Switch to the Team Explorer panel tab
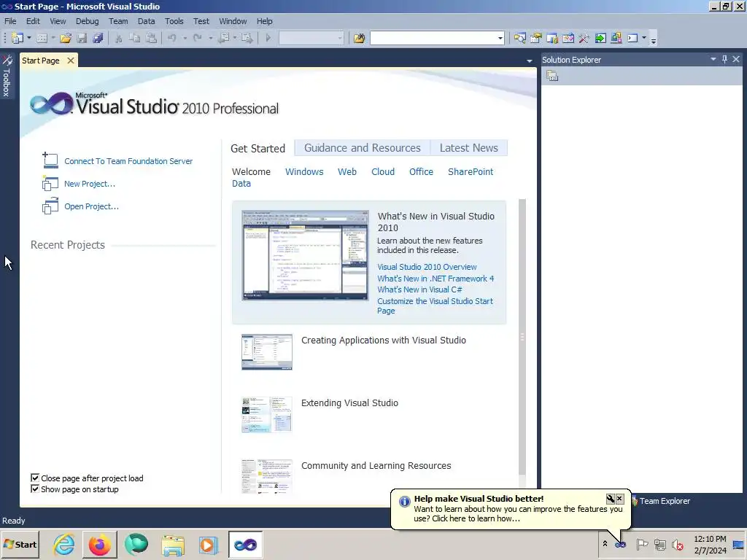Viewport: 747px width, 560px height. click(660, 501)
